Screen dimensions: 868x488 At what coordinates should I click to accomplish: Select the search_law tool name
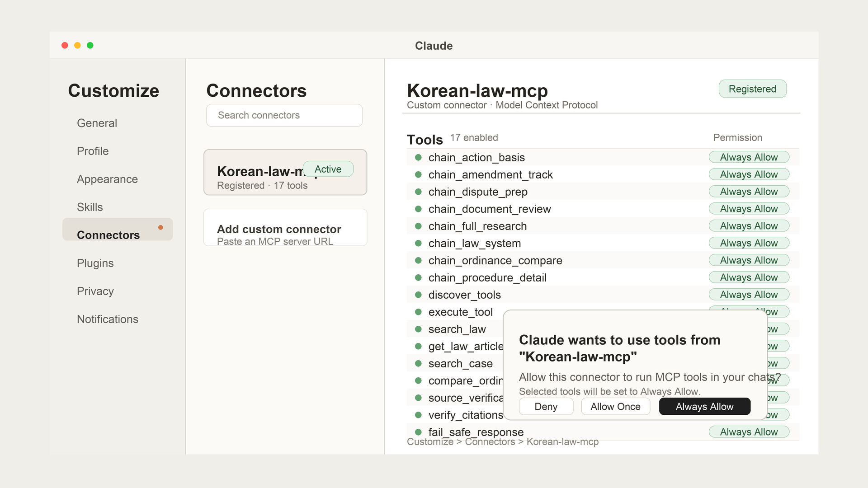457,329
